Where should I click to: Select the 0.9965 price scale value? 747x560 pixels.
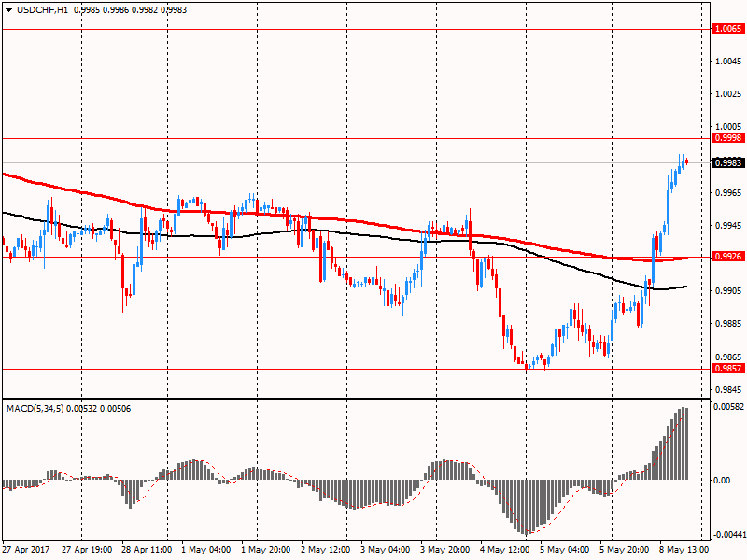[x=729, y=193]
